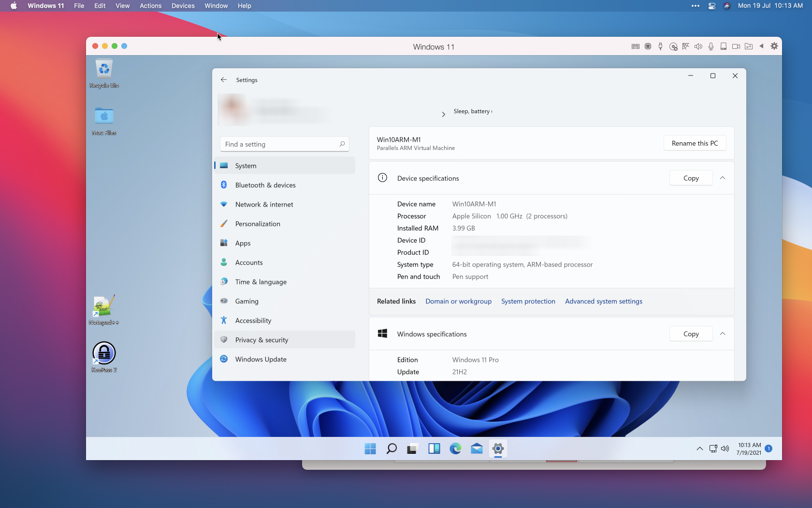Open Network & internet settings
The width and height of the screenshot is (812, 508).
tap(284, 204)
